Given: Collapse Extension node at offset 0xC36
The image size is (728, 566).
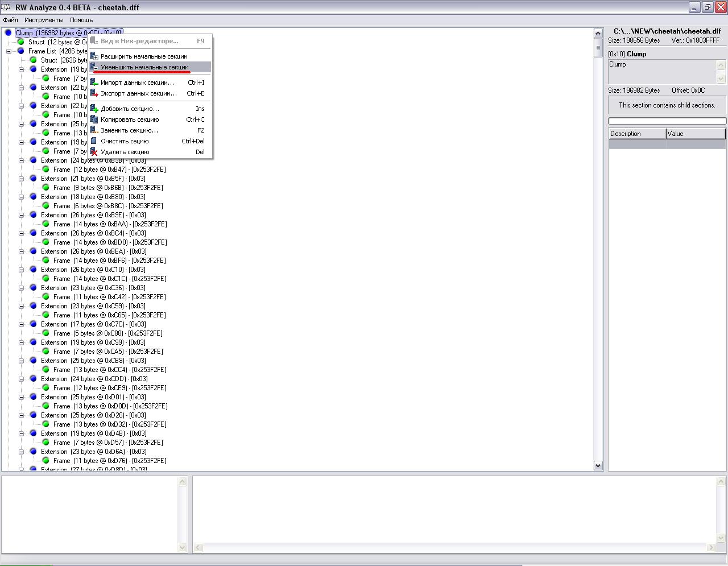Looking at the screenshot, I should click(21, 288).
